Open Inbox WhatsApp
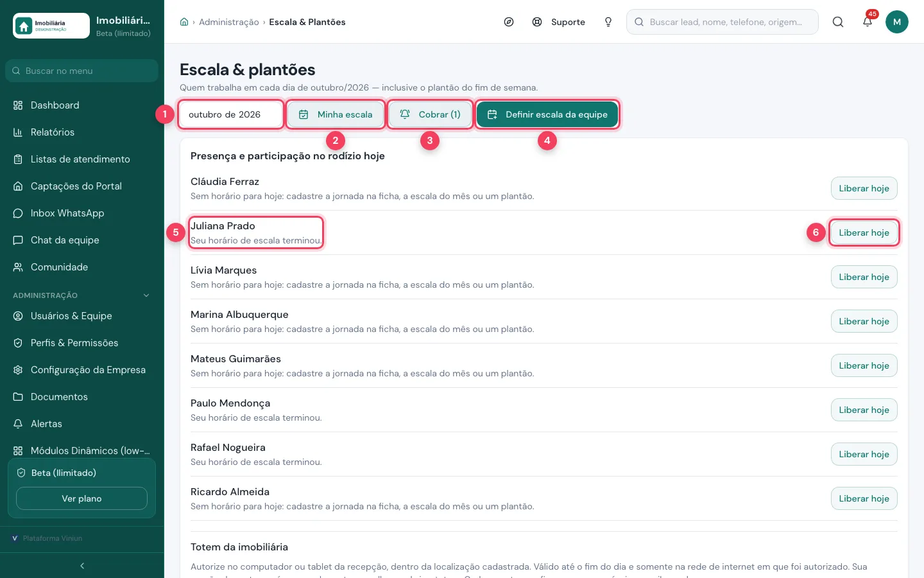Screen dimensions: 924x578 point(81,213)
